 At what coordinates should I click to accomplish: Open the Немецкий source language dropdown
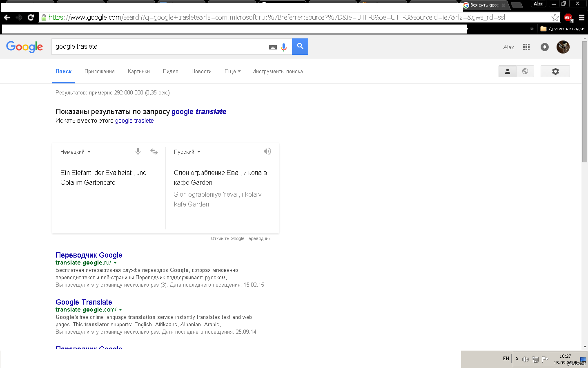(x=76, y=152)
